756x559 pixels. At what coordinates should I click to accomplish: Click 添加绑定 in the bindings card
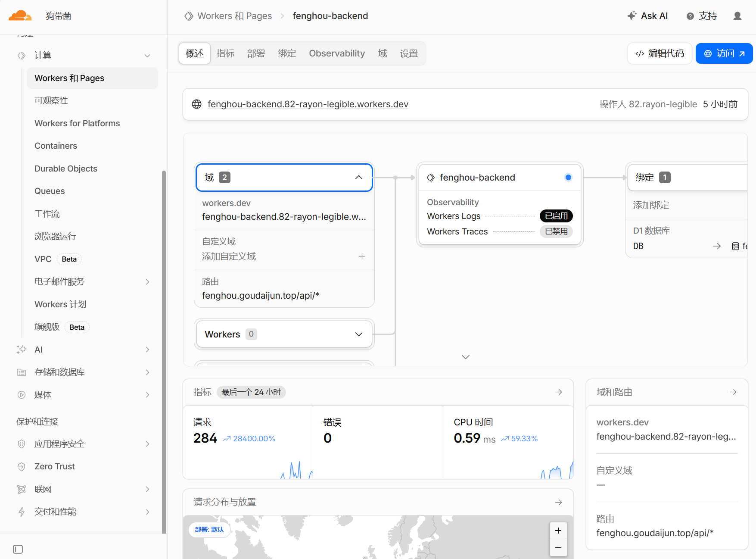click(x=651, y=205)
